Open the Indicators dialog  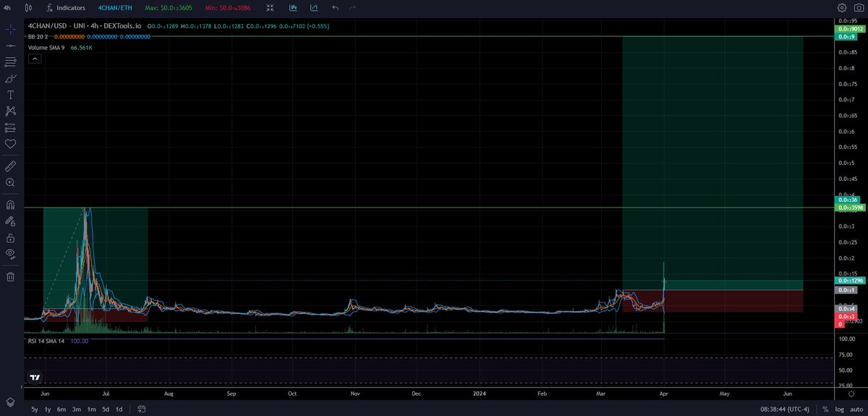pyautogui.click(x=66, y=8)
